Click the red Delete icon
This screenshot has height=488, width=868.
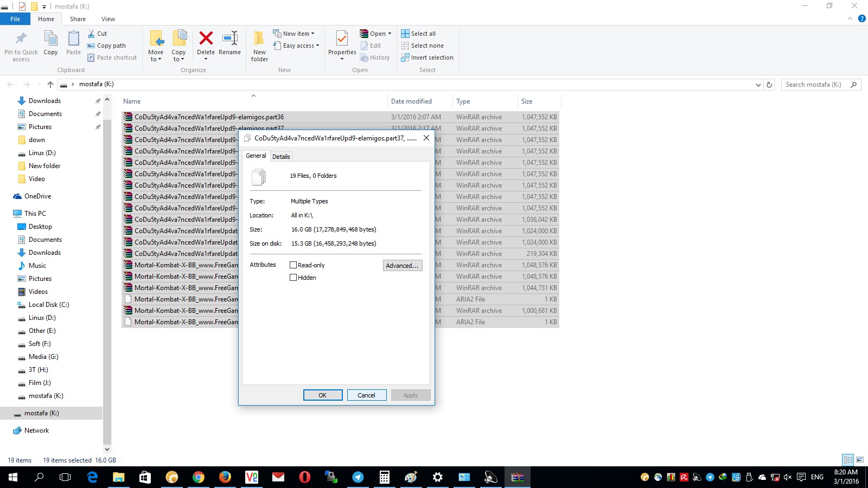[x=206, y=38]
